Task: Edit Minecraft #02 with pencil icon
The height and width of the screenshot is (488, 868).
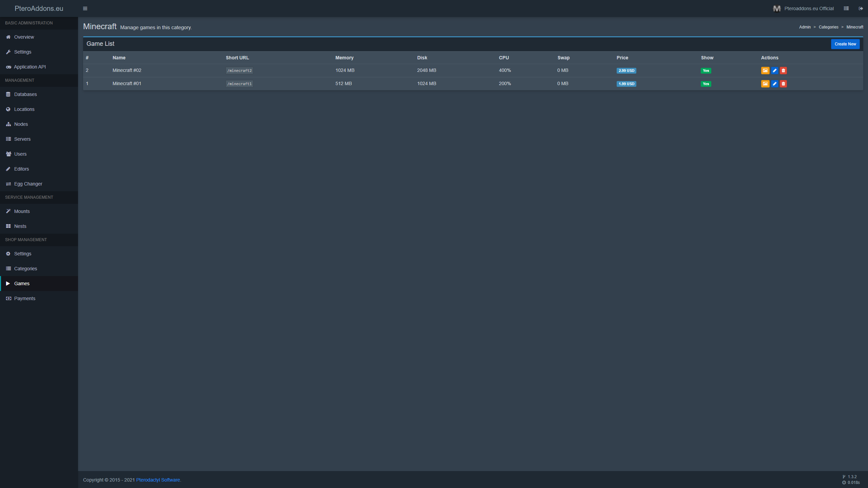Action: pyautogui.click(x=774, y=71)
